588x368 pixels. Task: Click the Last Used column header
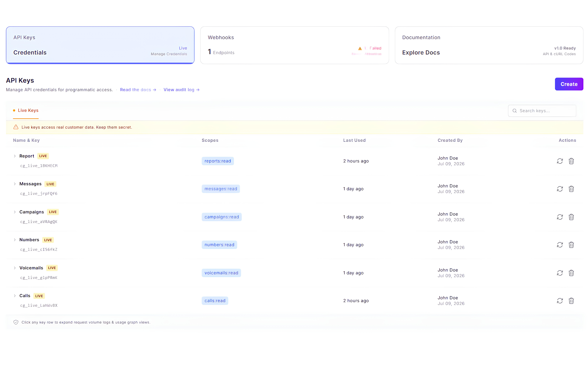354,140
